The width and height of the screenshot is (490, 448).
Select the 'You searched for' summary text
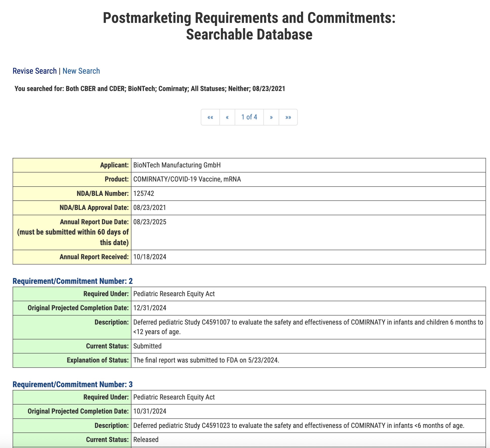pyautogui.click(x=150, y=88)
